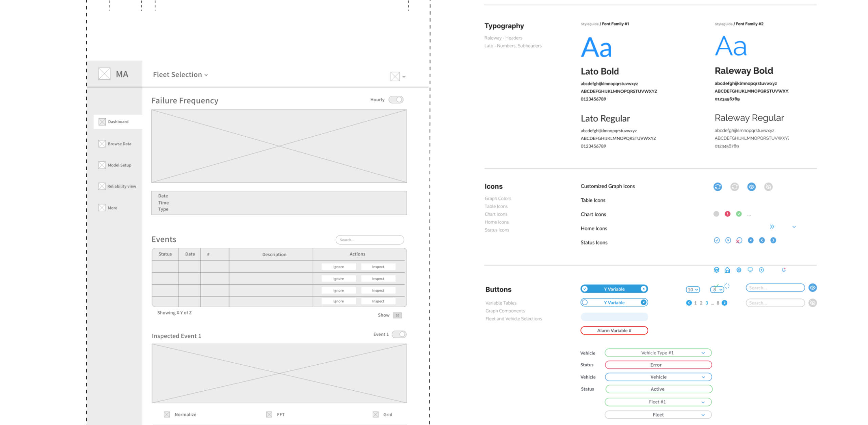Click the monitor display icon
This screenshot has height=425, width=868.
tap(750, 270)
